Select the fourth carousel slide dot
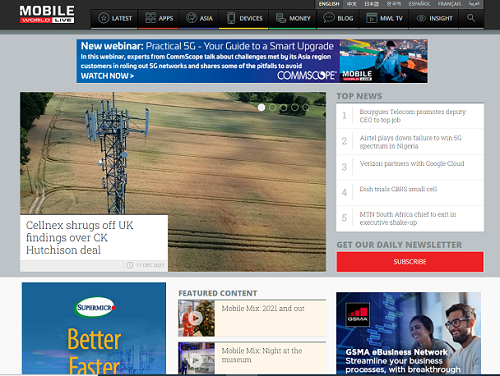 (x=295, y=107)
